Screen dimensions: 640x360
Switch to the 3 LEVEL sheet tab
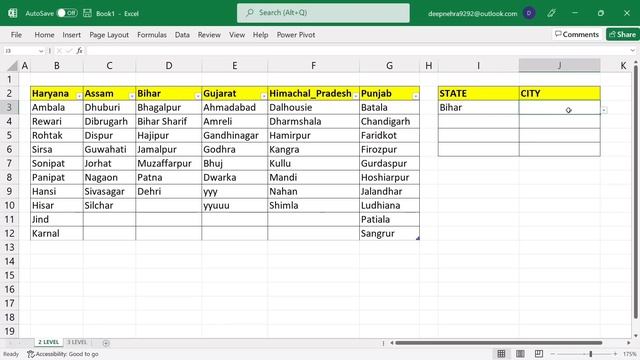tap(77, 342)
